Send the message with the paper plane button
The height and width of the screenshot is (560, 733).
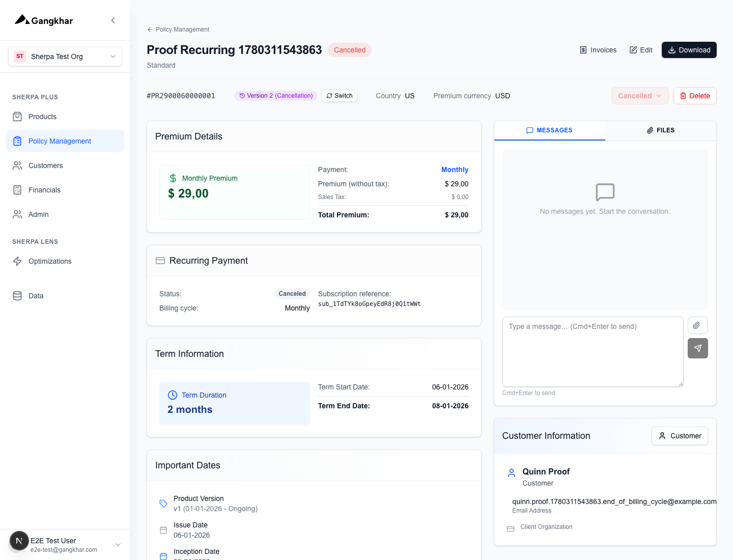tap(698, 348)
